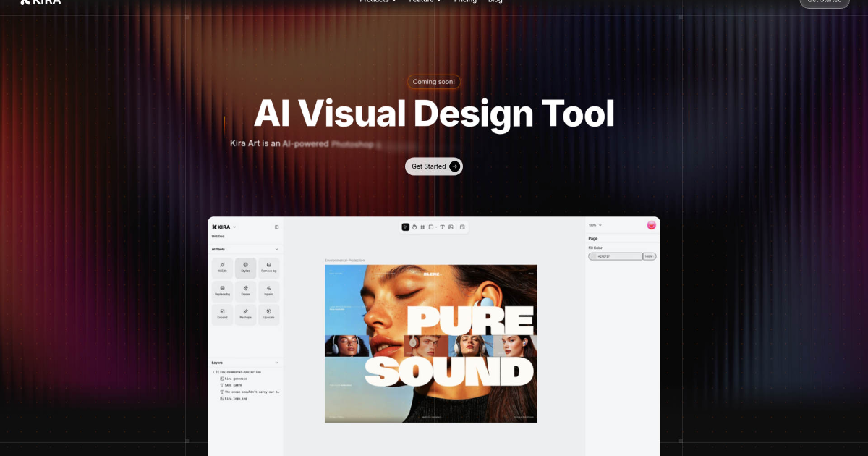This screenshot has height=456, width=868.
Task: Click the Fill Color swatch
Action: 595,256
